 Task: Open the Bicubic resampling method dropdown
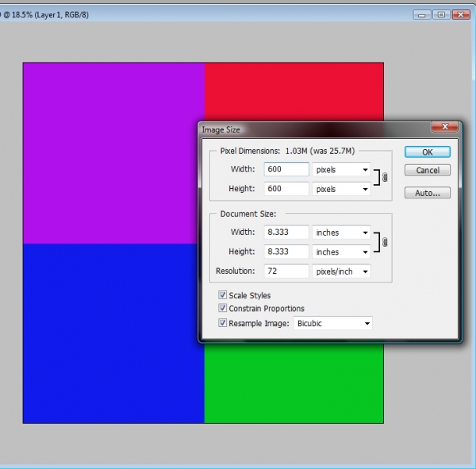point(332,323)
